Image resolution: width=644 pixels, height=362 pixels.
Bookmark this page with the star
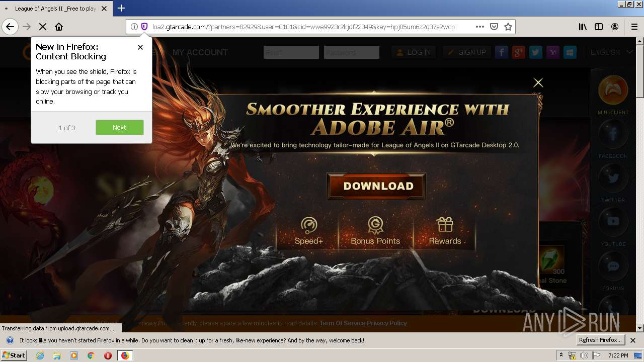click(508, 27)
